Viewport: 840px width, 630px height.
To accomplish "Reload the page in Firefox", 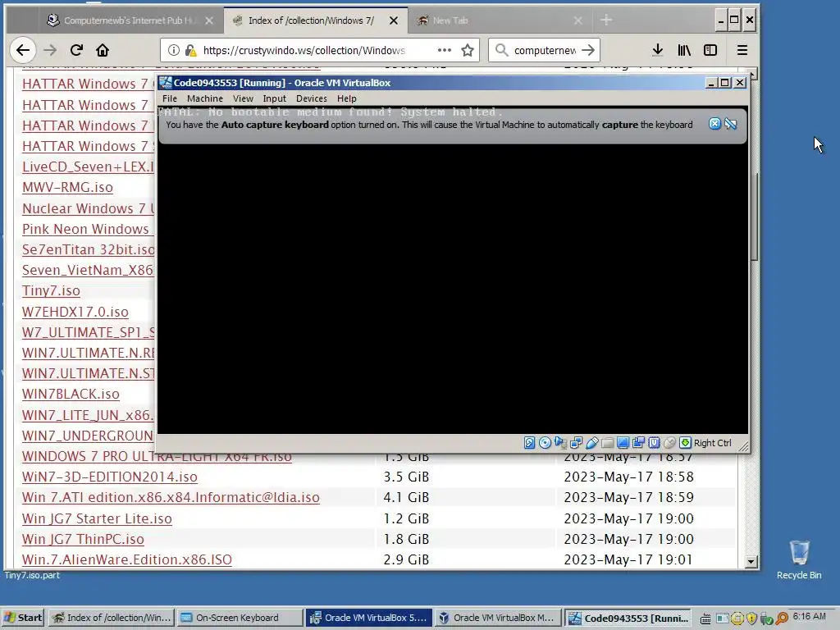I will coord(76,50).
